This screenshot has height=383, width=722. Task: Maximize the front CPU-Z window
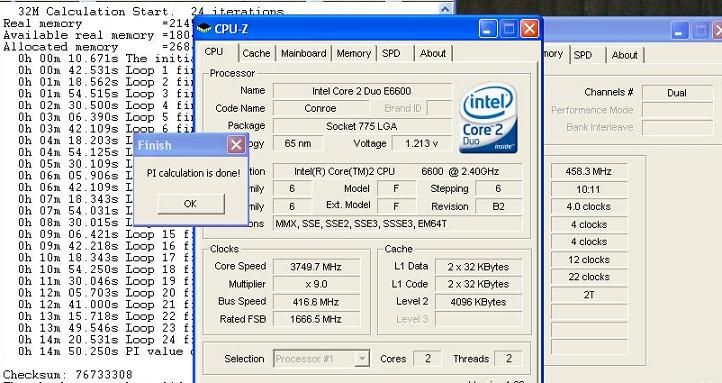tap(509, 29)
